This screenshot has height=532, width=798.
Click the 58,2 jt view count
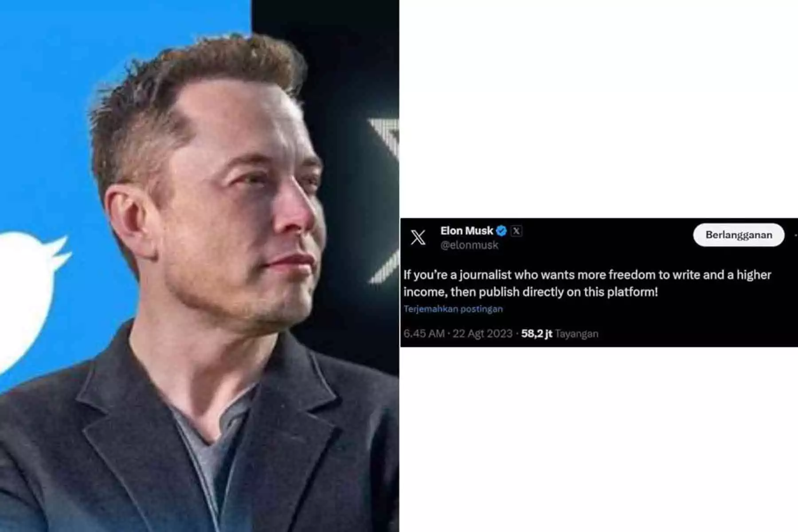(536, 333)
